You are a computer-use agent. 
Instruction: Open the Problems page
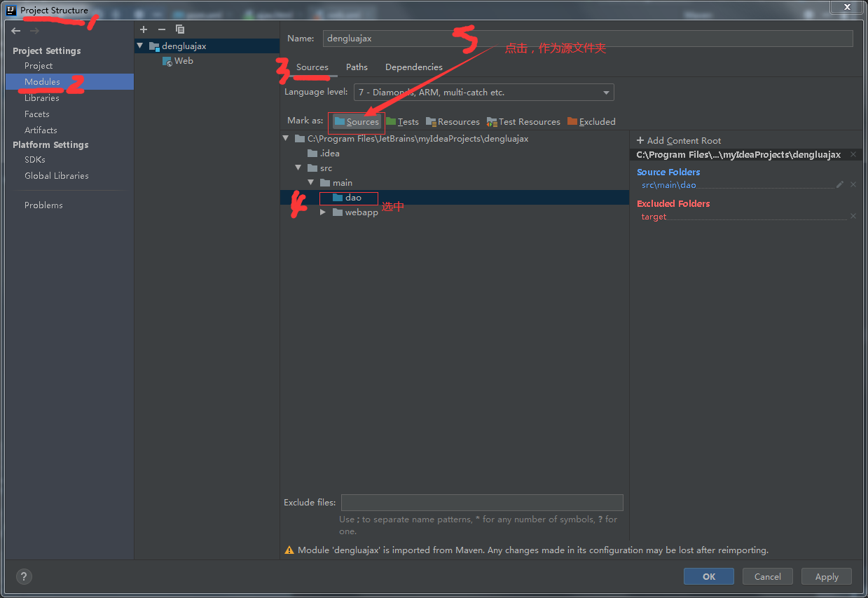point(43,205)
